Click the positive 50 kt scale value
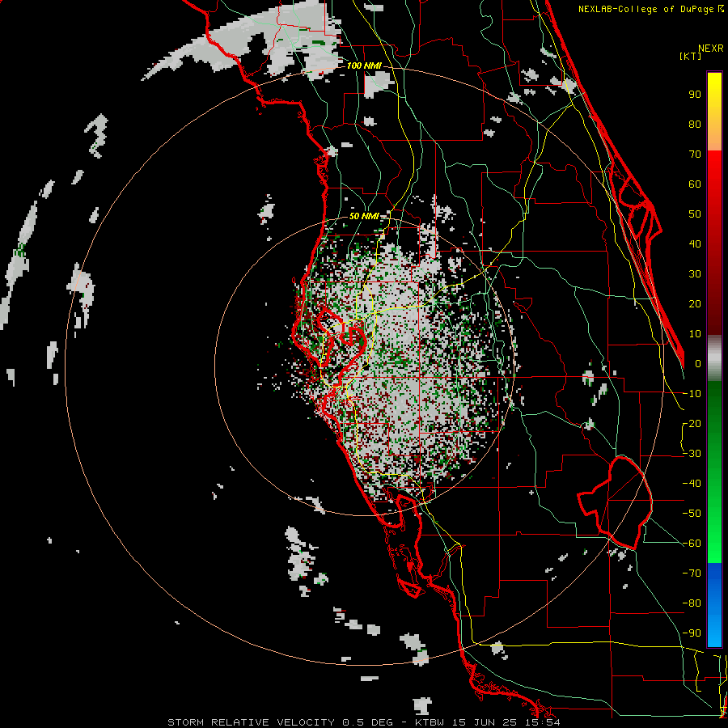 click(x=695, y=214)
